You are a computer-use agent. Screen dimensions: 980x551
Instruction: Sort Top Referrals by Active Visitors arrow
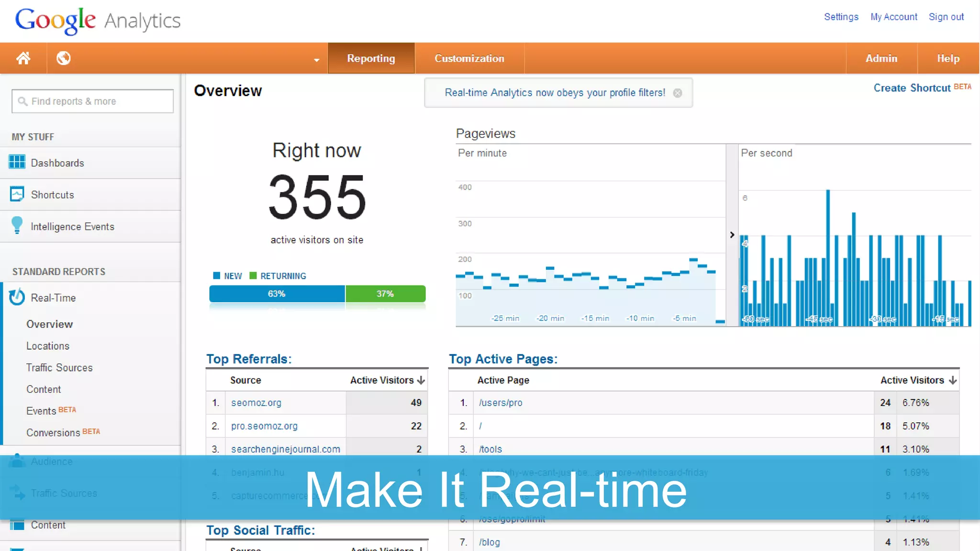coord(421,380)
